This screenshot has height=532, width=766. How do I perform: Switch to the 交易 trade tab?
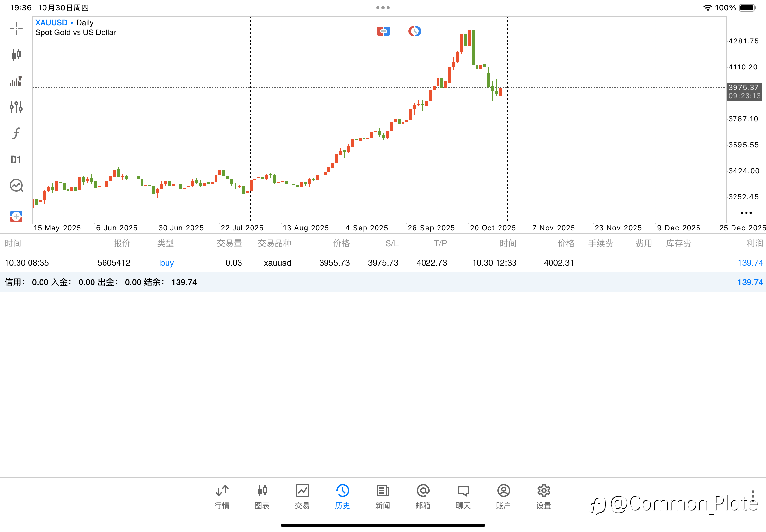[302, 497]
